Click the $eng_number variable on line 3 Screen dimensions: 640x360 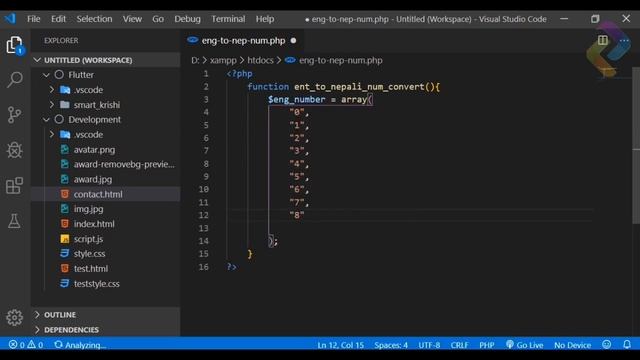297,100
